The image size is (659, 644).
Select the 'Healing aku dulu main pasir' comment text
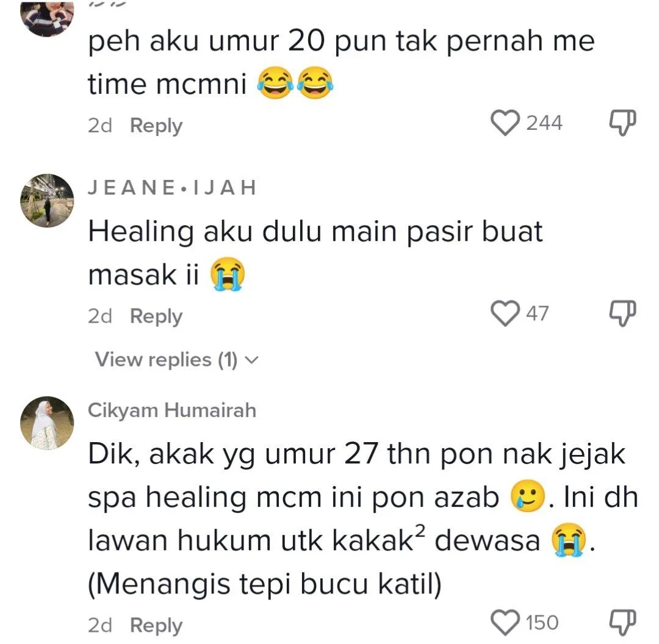tap(315, 253)
